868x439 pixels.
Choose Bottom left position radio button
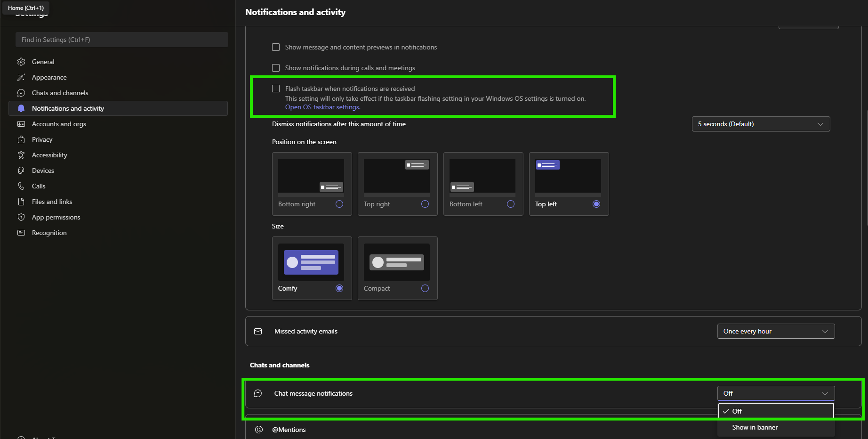pos(511,204)
